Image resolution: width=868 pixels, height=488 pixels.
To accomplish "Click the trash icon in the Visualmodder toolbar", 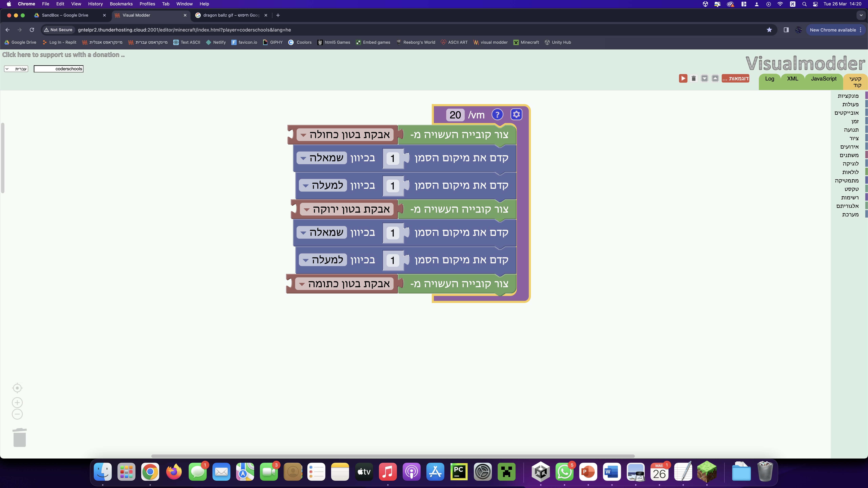I will tap(693, 78).
